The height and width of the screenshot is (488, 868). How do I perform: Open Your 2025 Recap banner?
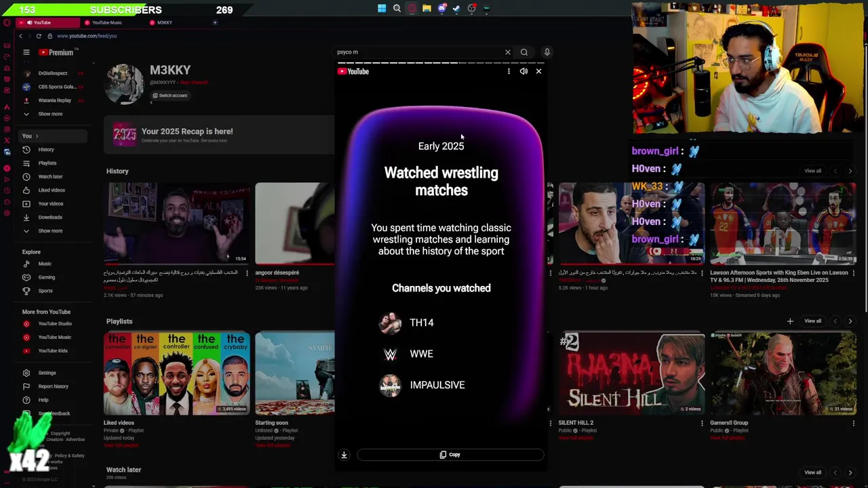pyautogui.click(x=219, y=135)
